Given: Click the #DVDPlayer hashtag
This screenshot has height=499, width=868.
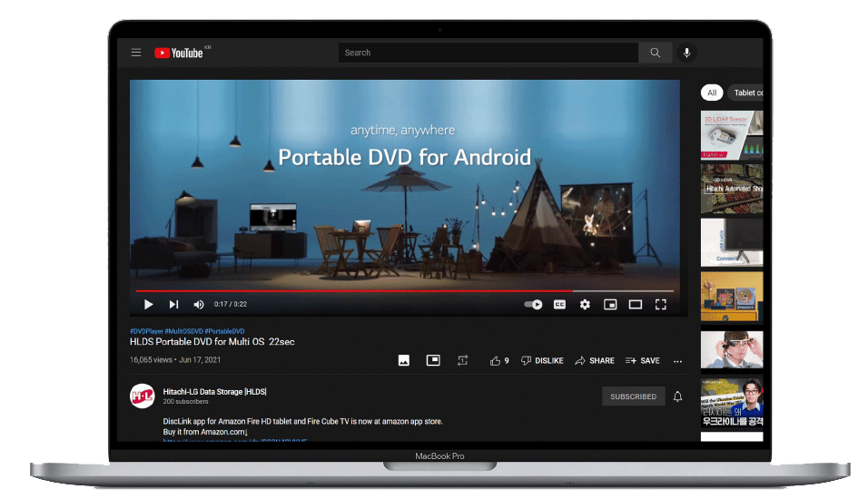Looking at the screenshot, I should coord(146,331).
